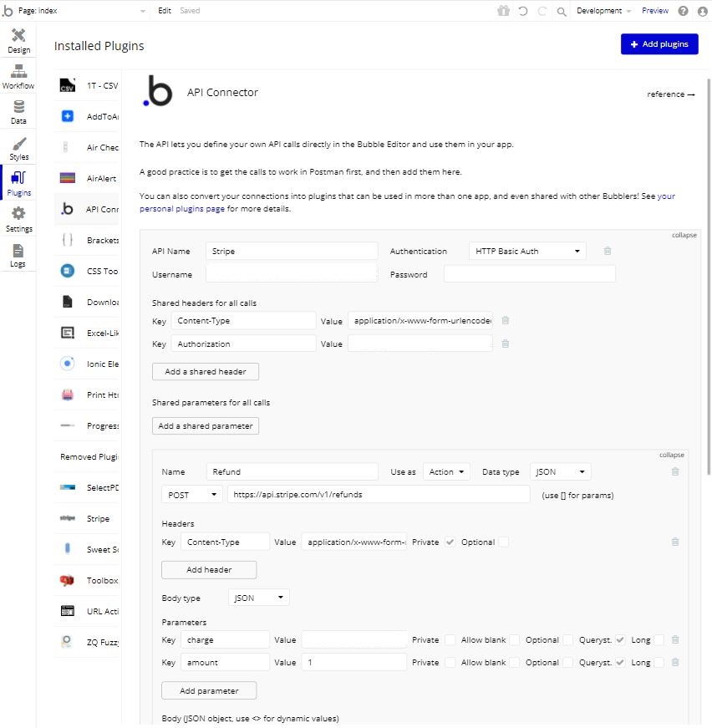Collapse the Refund call section
Screen dimensions: 712x728
tap(672, 455)
